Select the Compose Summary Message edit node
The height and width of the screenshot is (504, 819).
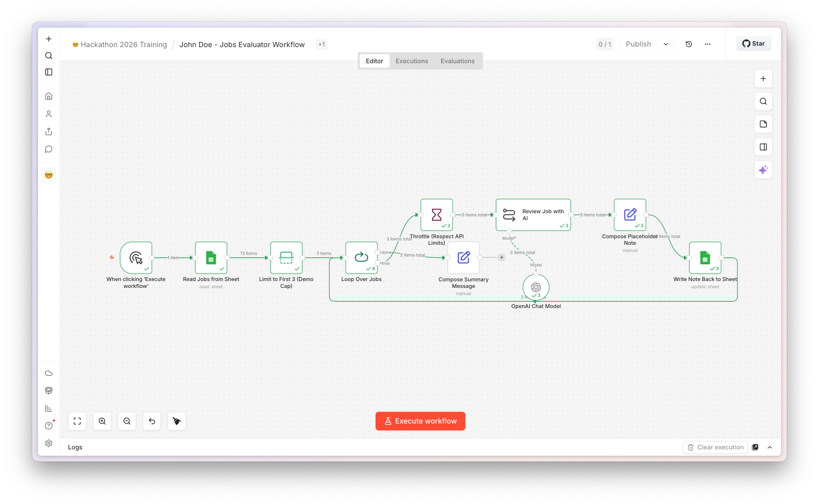(464, 257)
